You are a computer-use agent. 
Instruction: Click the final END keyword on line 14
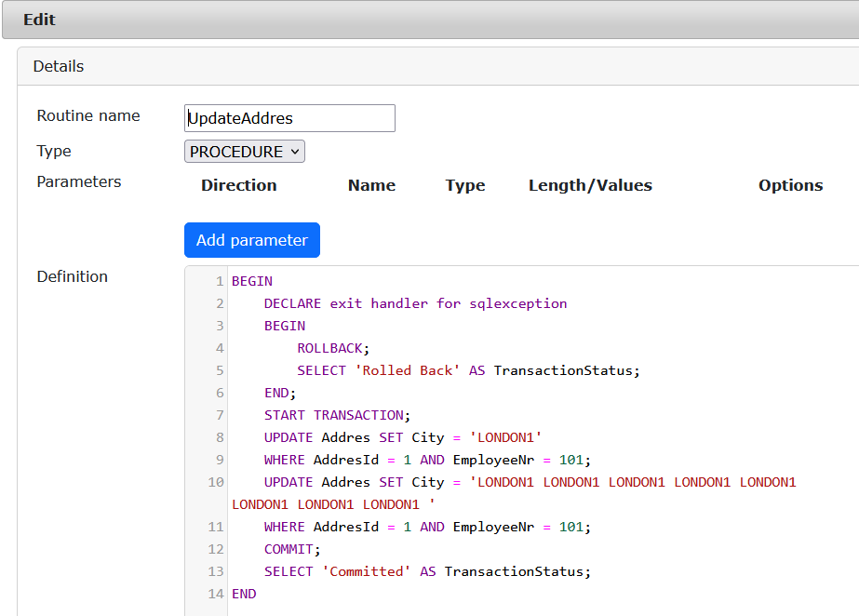(244, 594)
